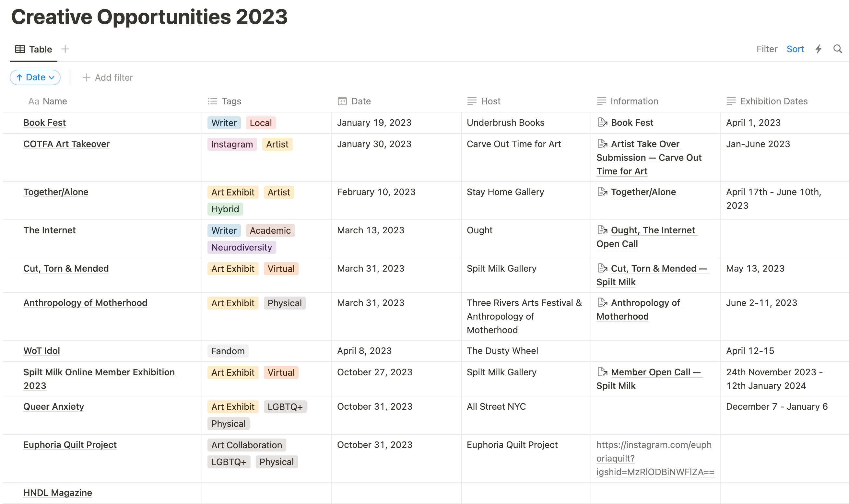The image size is (849, 504).
Task: Select the date October 27, 2023
Action: 375,372
